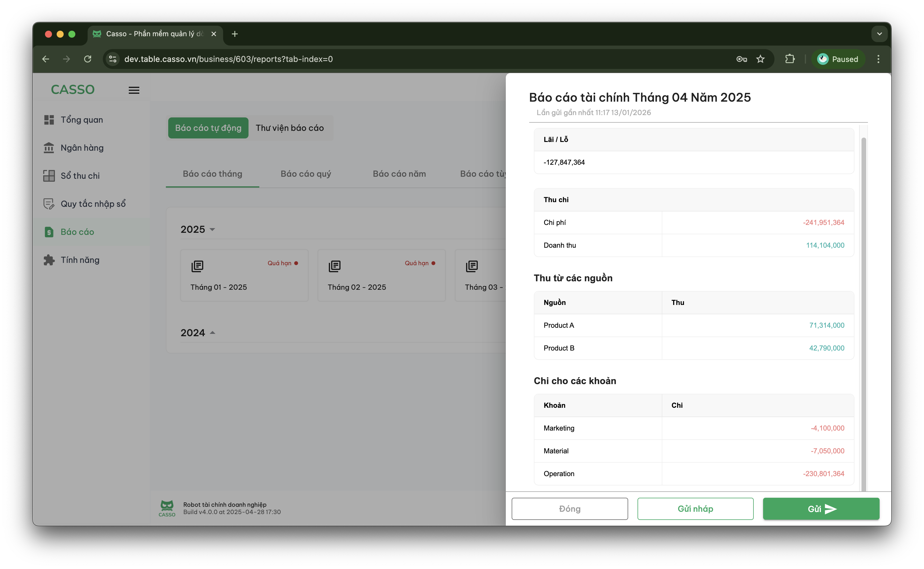Image resolution: width=924 pixels, height=569 pixels.
Task: Open Quy tắc nhập sổ rules icon
Action: (49, 204)
